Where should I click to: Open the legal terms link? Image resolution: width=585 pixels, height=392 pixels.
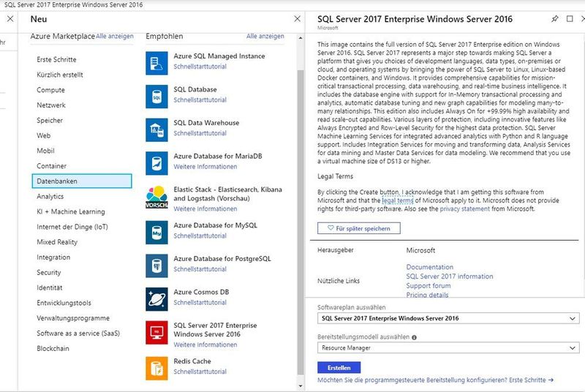398,200
